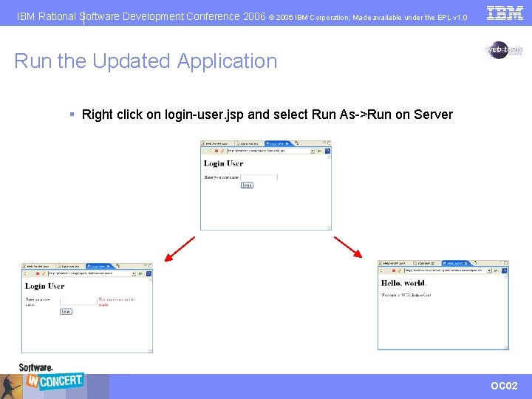Click the Back arrow in bottom-left browser
The height and width of the screenshot is (399, 532).
25,273
